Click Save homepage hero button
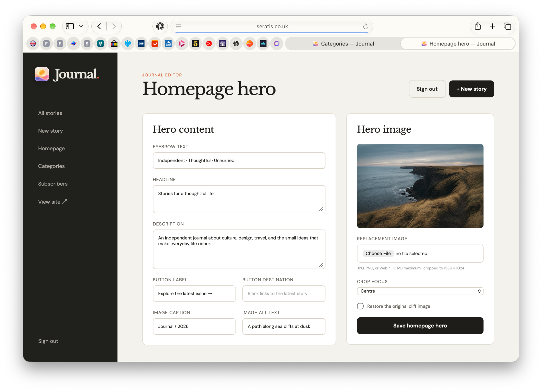Image resolution: width=542 pixels, height=392 pixels. (420, 326)
